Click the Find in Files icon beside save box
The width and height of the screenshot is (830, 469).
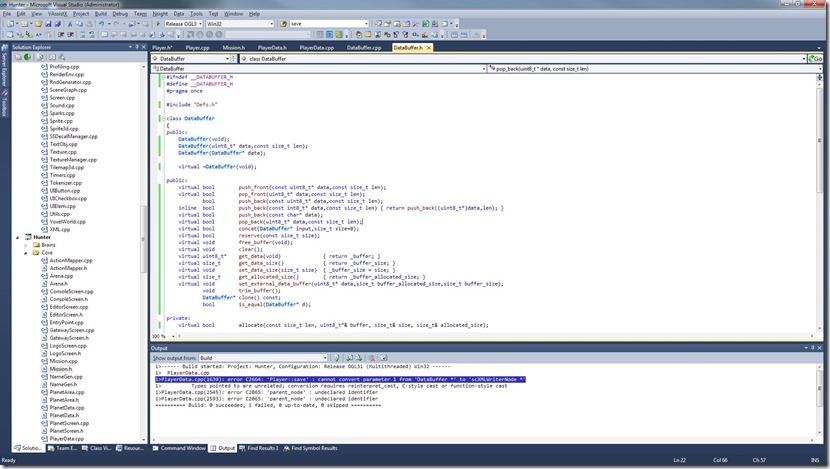coord(283,24)
